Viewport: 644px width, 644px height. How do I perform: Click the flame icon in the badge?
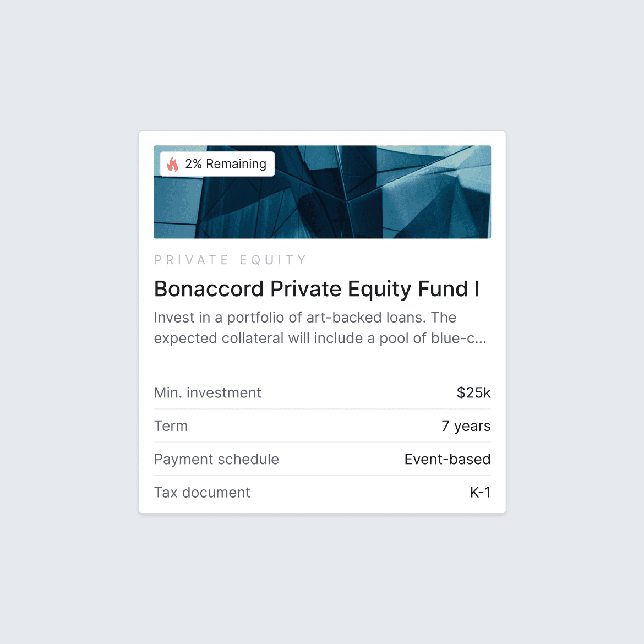point(173,164)
